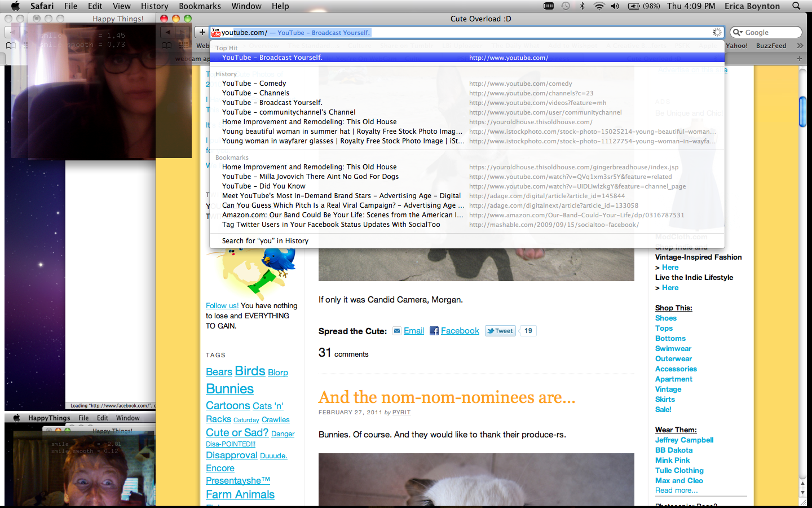Open the Facebook share text link
Image resolution: width=812 pixels, height=508 pixels.
pyautogui.click(x=460, y=331)
